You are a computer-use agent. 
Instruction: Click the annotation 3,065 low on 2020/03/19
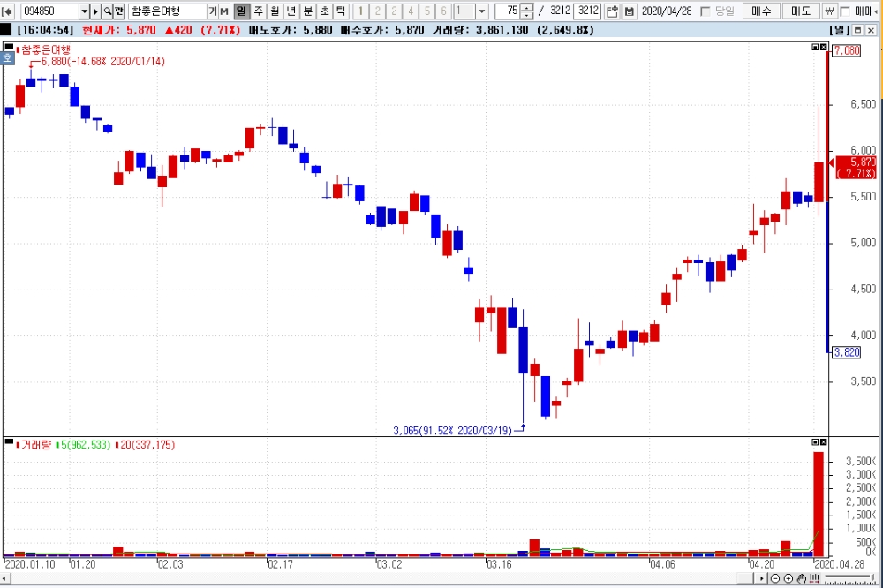[x=452, y=431]
